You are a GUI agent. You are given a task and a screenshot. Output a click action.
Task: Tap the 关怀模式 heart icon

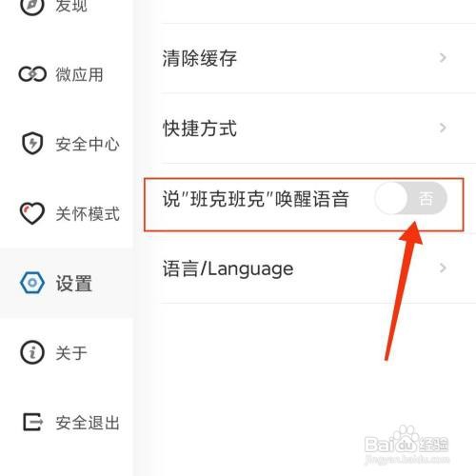pyautogui.click(x=32, y=213)
